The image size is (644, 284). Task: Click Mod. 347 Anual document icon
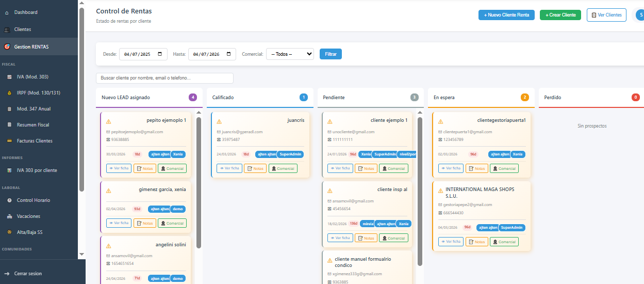click(9, 109)
